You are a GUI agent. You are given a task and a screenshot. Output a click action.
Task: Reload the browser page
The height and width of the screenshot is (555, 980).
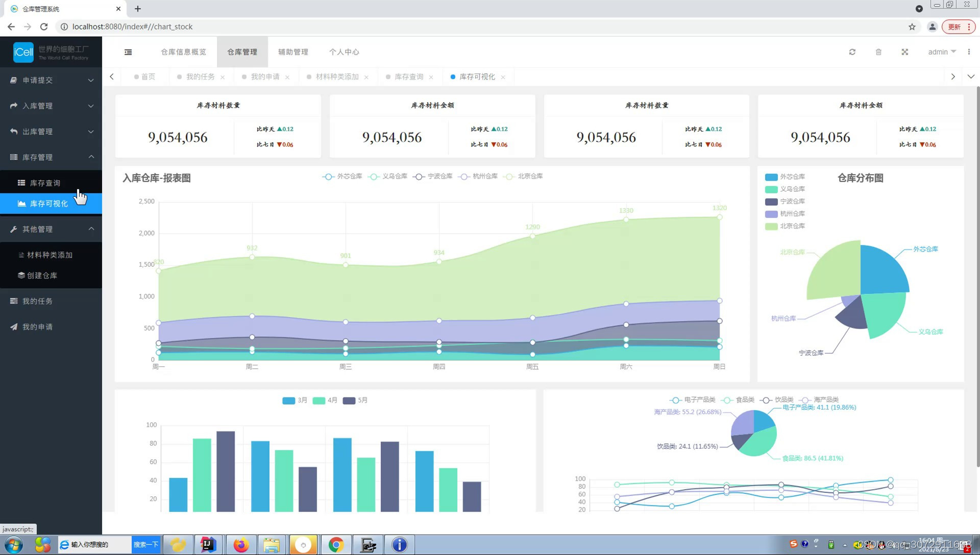[44, 27]
